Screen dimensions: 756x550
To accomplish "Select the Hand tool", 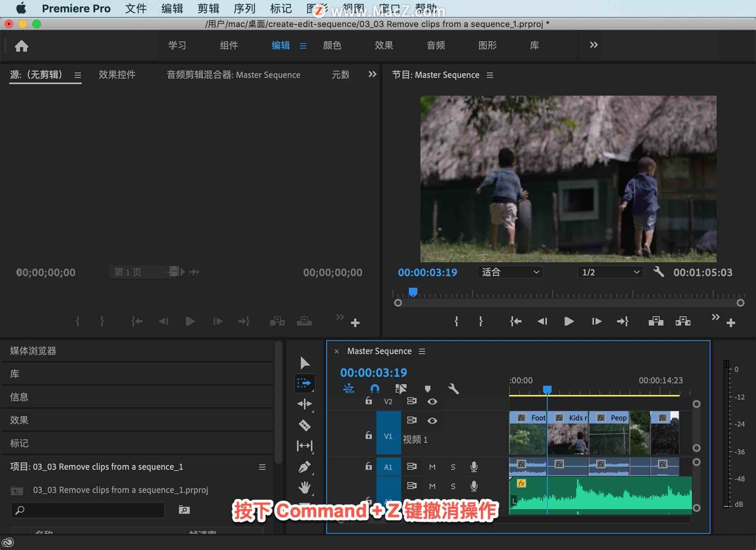I will pos(304,488).
